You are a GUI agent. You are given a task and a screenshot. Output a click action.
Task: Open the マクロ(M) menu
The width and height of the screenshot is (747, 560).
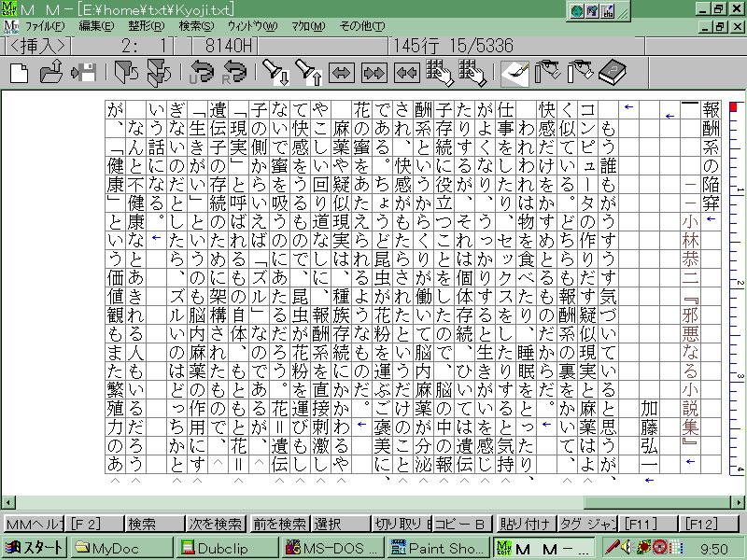click(308, 26)
